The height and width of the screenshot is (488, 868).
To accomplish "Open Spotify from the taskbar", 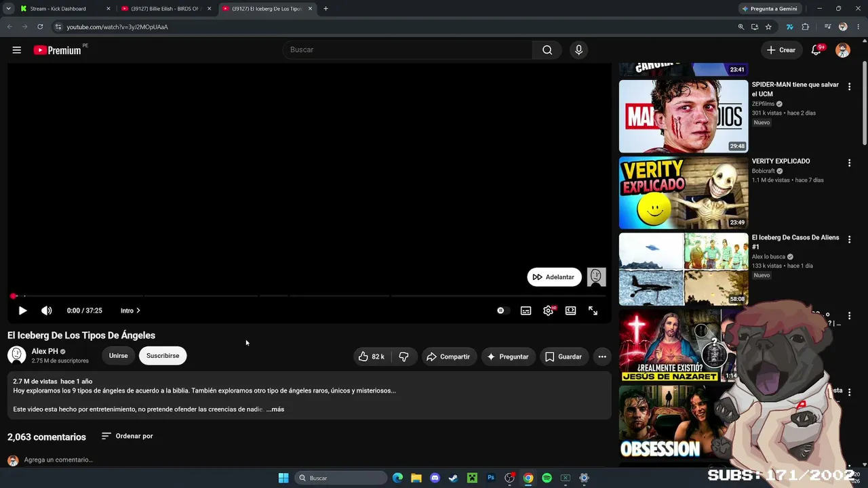I will point(547,478).
